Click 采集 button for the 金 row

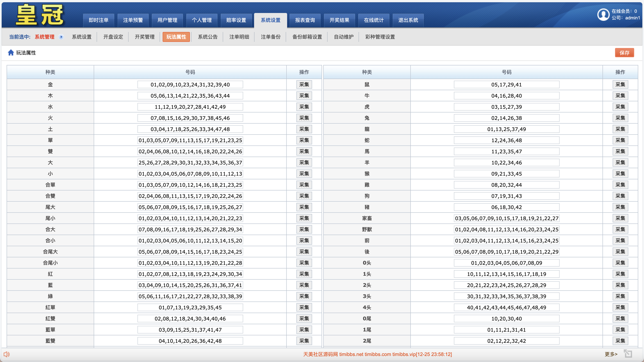coord(304,84)
